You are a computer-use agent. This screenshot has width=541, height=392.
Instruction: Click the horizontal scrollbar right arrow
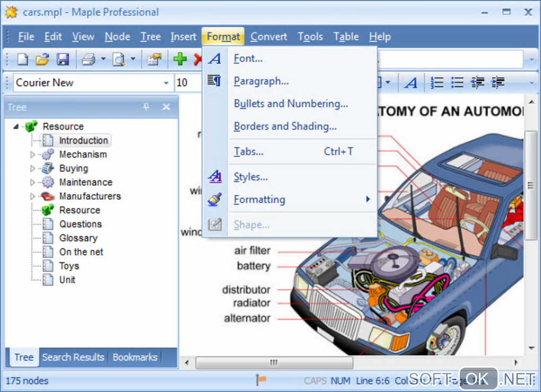(516, 362)
